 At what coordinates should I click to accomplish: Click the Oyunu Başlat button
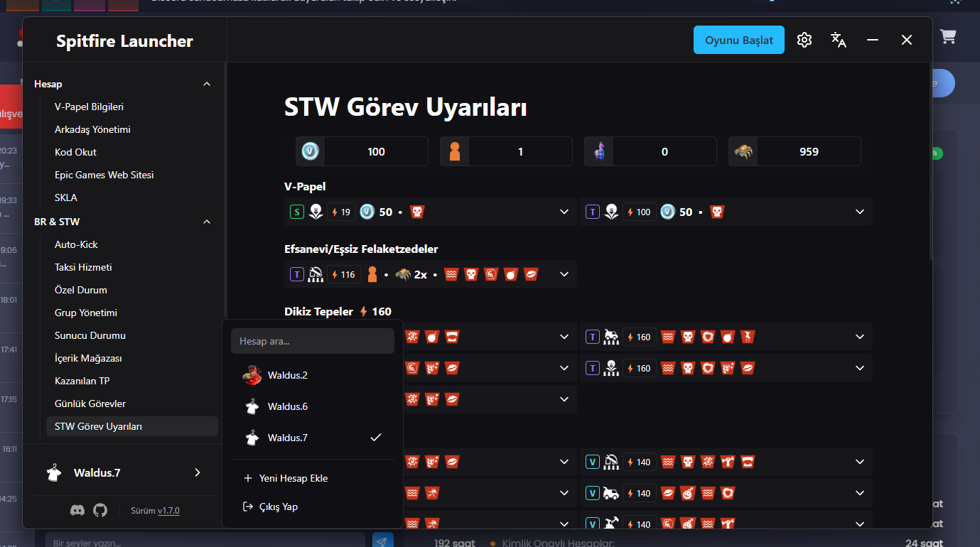click(x=739, y=40)
